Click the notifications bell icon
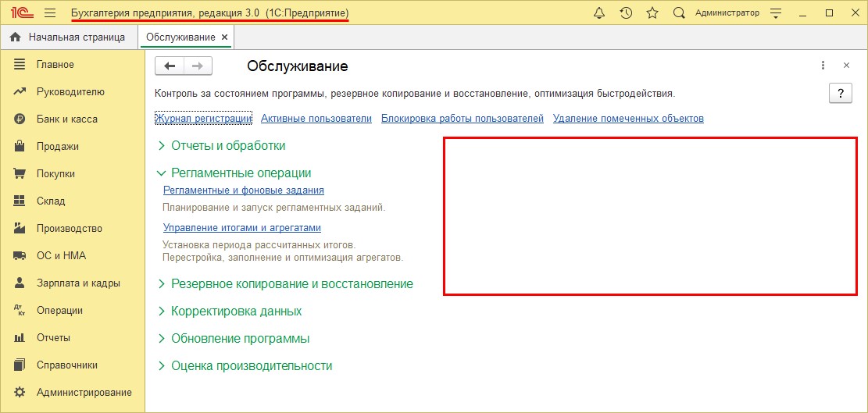The image size is (868, 413). [599, 13]
